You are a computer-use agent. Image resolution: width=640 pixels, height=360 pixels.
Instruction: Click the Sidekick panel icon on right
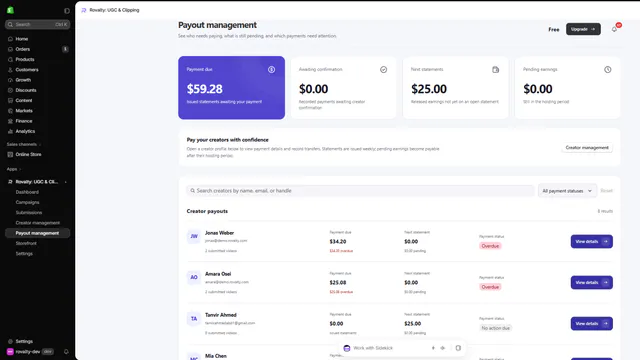coord(458,348)
